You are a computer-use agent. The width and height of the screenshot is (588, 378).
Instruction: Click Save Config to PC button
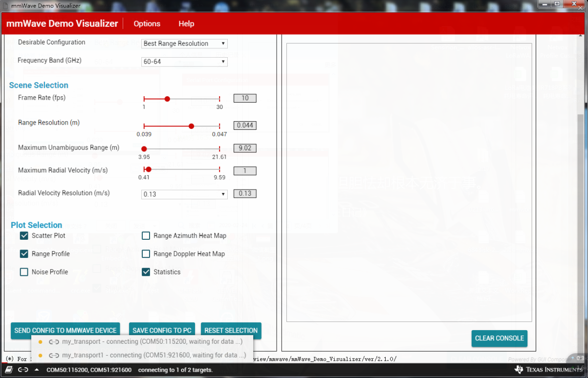(162, 331)
